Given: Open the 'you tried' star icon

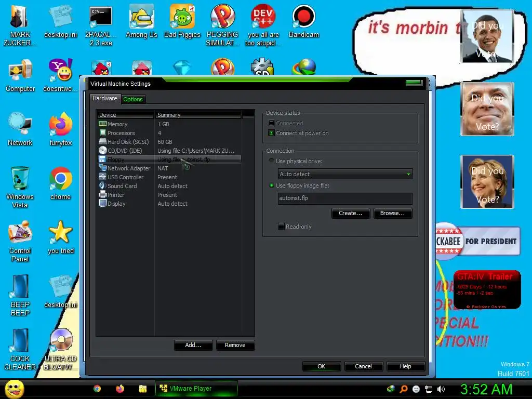Looking at the screenshot, I should (61, 237).
